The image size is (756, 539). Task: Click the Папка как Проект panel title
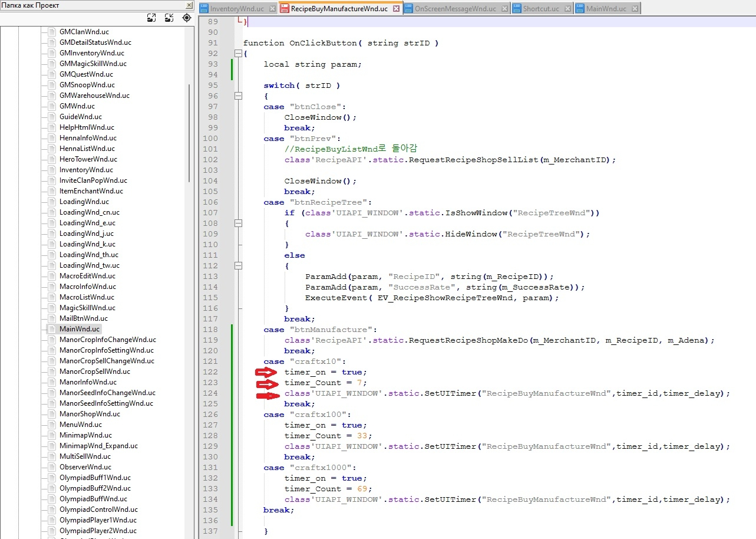(x=29, y=5)
